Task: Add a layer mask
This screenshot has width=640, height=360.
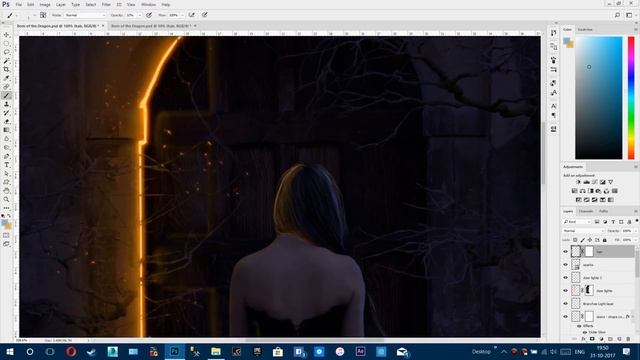Action: [x=592, y=339]
